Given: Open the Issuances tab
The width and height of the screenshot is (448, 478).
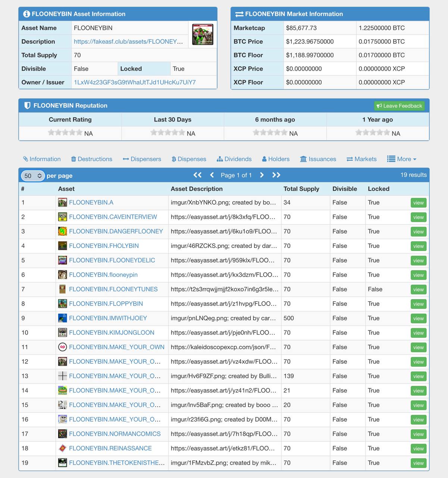Looking at the screenshot, I should coord(318,159).
